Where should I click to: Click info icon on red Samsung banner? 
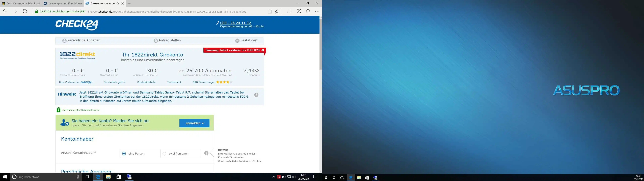262,50
